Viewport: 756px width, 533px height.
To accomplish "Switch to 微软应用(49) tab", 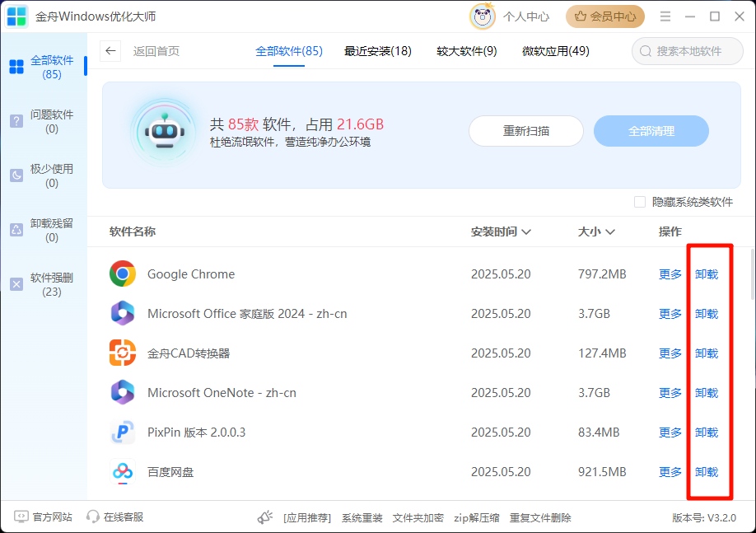I will point(555,51).
